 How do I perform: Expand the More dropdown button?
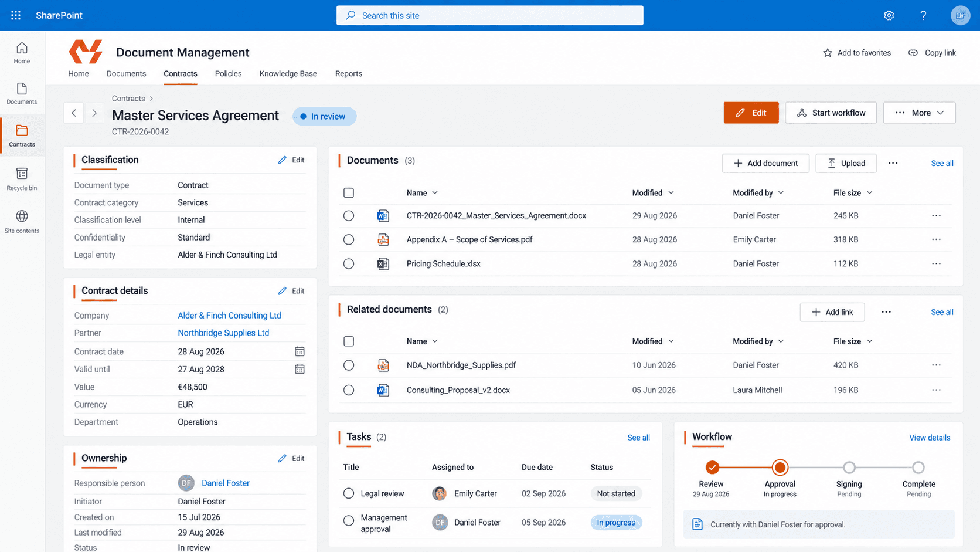(919, 113)
